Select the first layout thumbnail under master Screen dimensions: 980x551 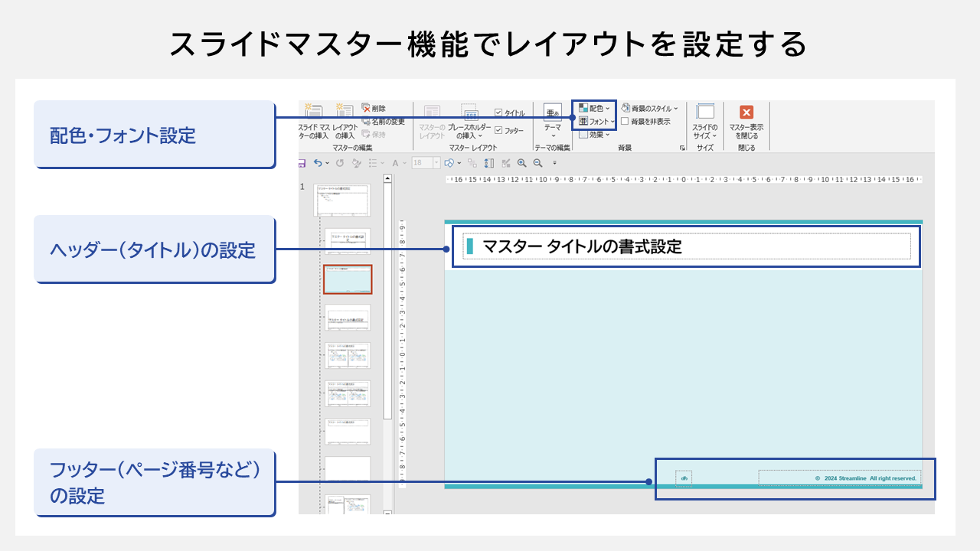click(x=347, y=242)
